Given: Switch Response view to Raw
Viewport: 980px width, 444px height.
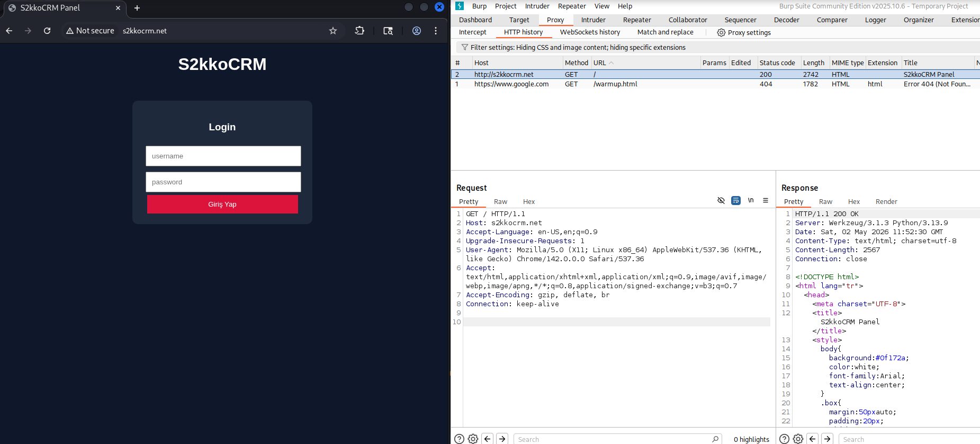Looking at the screenshot, I should coord(825,202).
